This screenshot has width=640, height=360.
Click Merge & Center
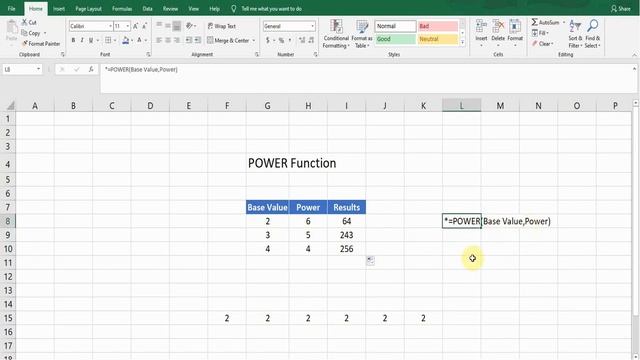tap(228, 40)
